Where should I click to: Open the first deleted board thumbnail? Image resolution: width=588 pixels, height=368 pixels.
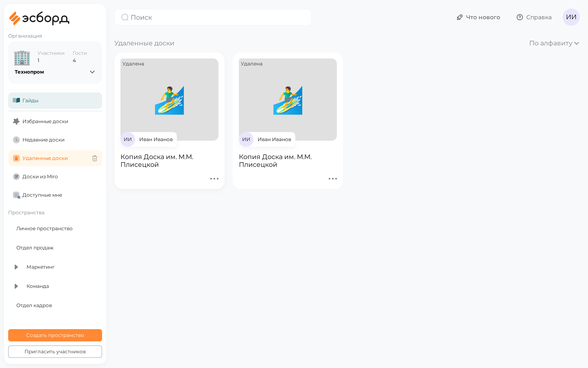point(169,99)
